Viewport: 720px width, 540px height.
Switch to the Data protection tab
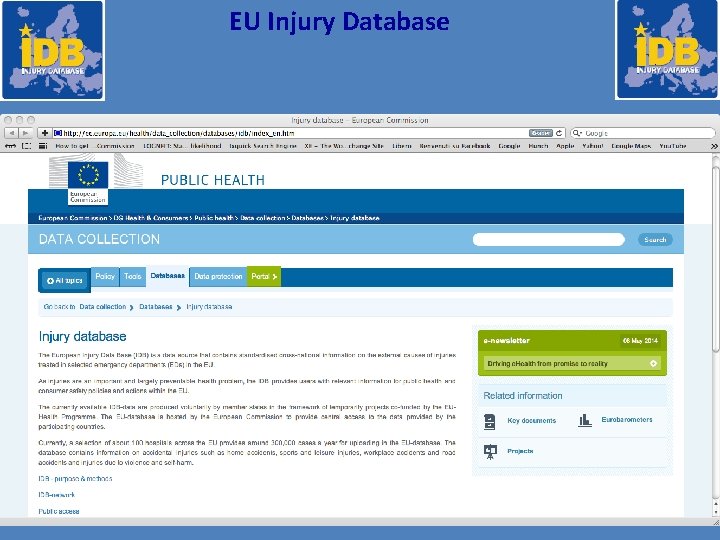[x=218, y=276]
